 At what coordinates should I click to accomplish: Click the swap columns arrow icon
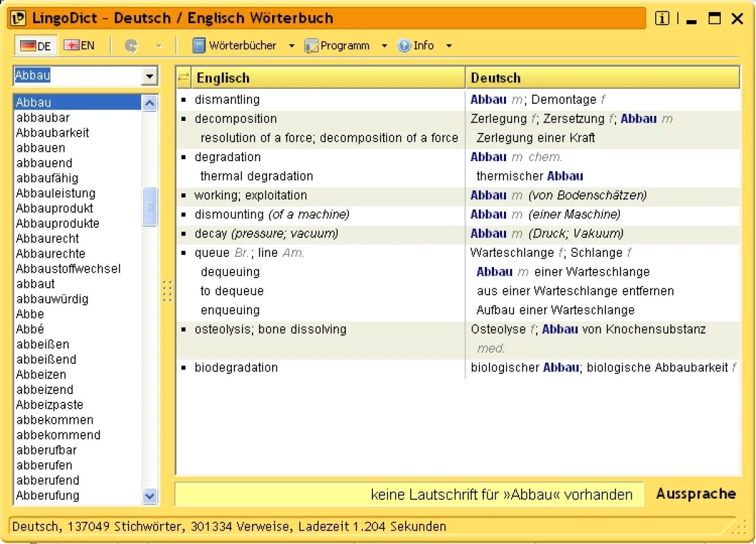pyautogui.click(x=183, y=77)
